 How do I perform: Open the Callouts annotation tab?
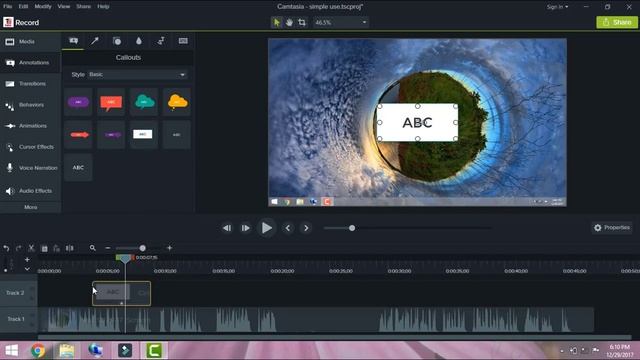(73, 41)
